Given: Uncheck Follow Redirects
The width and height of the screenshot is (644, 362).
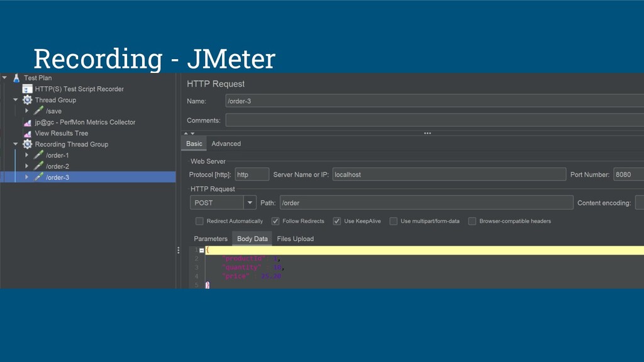Looking at the screenshot, I should point(275,221).
